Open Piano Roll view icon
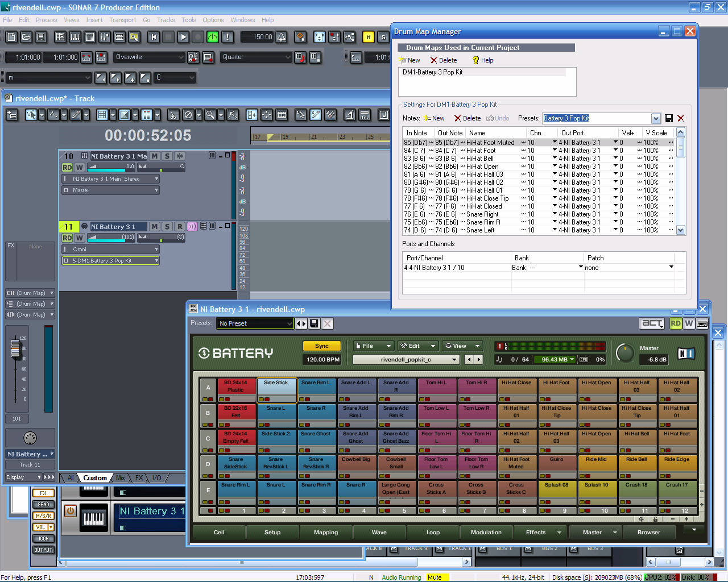The width and height of the screenshot is (728, 582). (x=75, y=37)
